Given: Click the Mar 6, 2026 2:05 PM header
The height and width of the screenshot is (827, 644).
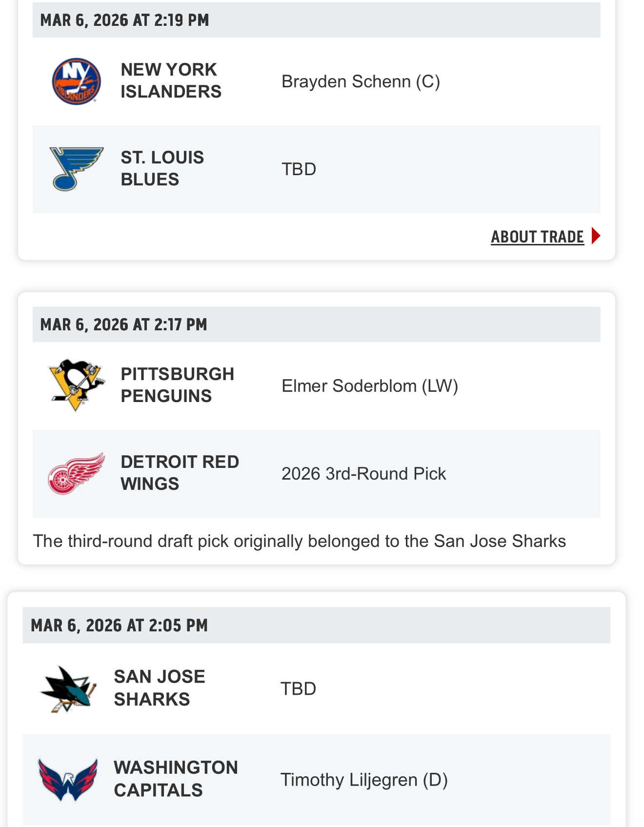Looking at the screenshot, I should (x=119, y=625).
